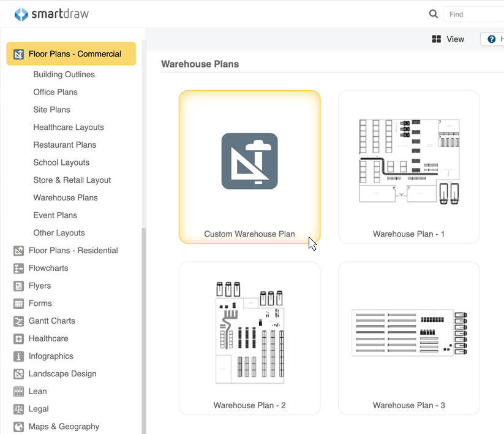Open the Warehouse Plan - 3 thumbnail
Viewport: 504px width, 434px height.
coord(409,333)
